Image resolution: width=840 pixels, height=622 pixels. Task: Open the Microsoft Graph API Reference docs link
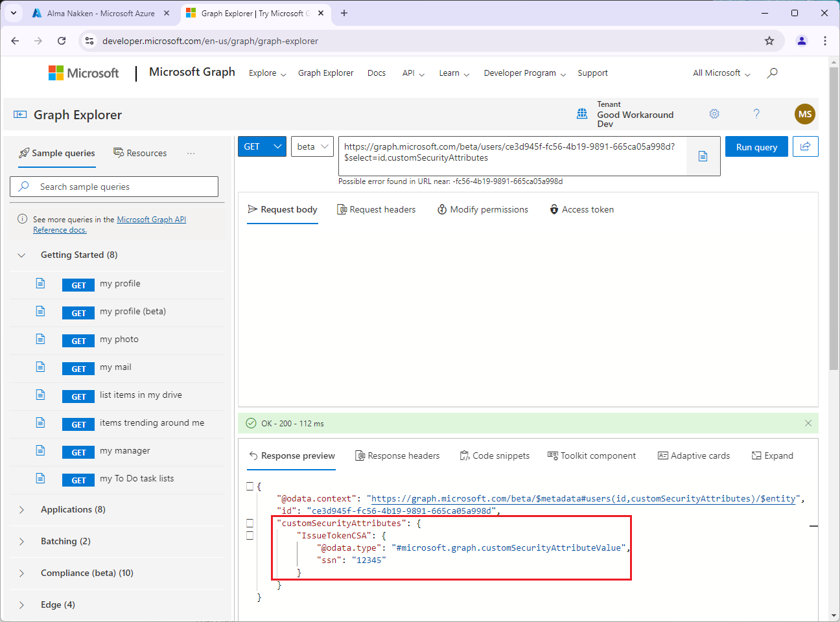coord(151,220)
